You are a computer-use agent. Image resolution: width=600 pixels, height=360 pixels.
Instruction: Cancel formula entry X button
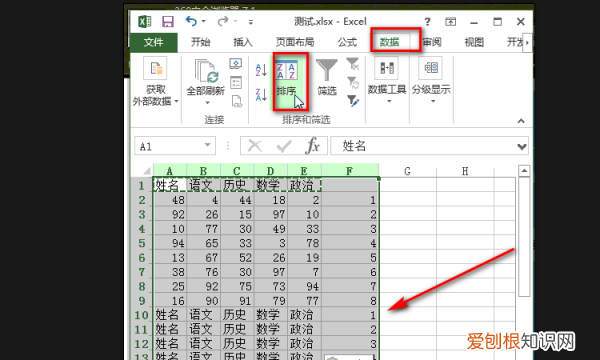pos(255,146)
